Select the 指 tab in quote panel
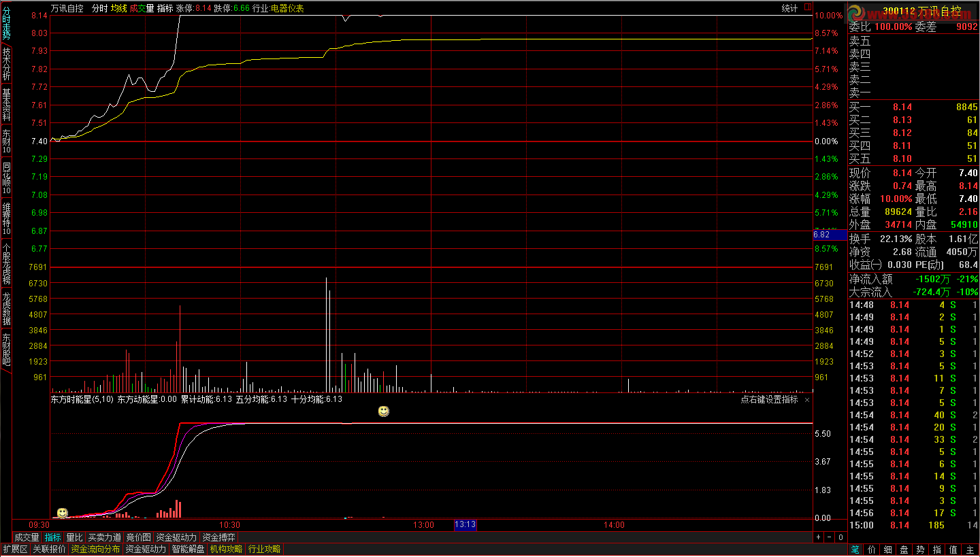 (937, 550)
